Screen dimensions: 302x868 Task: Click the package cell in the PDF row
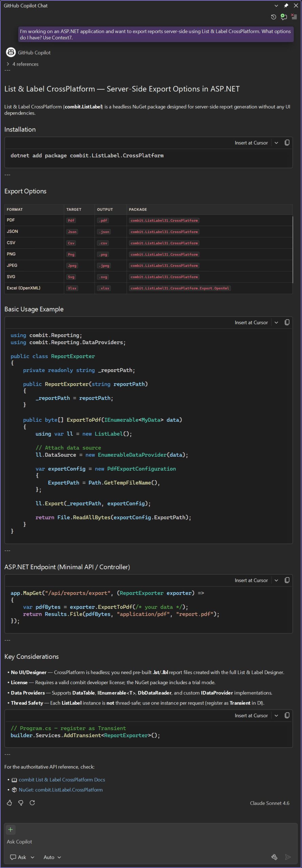tap(164, 220)
